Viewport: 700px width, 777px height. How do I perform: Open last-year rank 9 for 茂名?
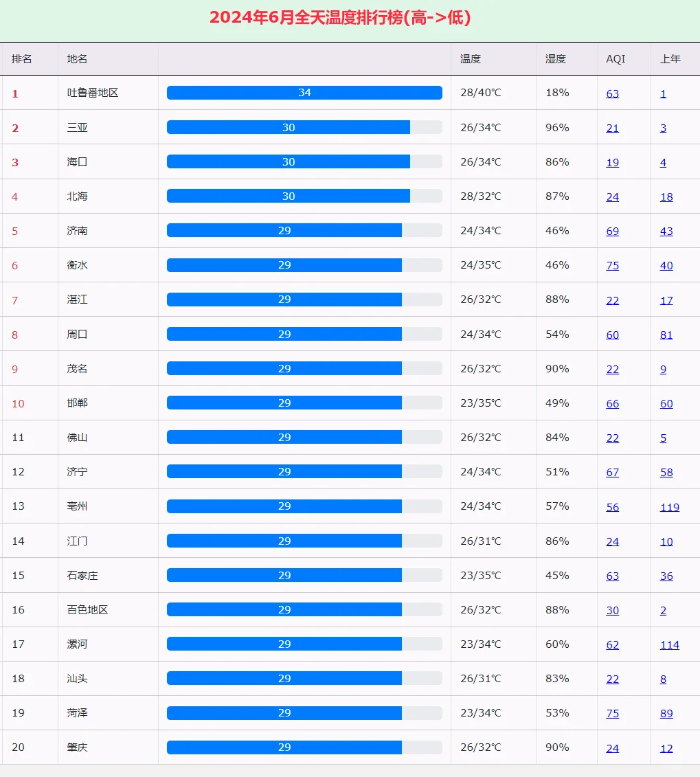(x=663, y=369)
